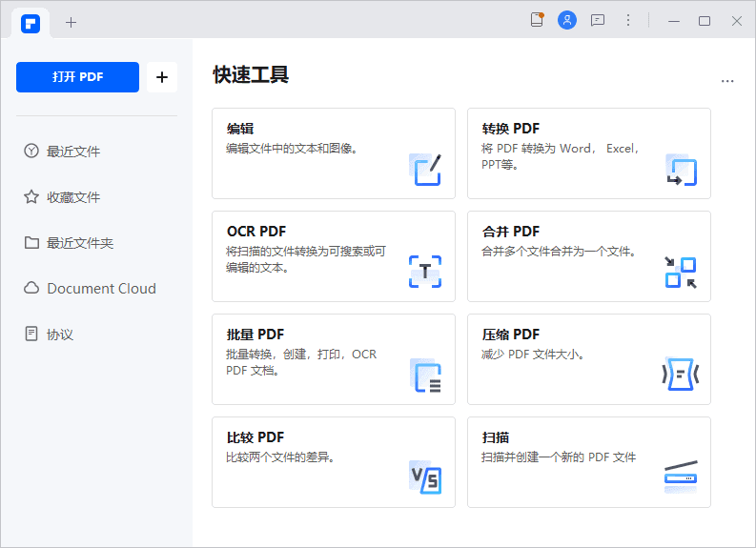The height and width of the screenshot is (548, 756).
Task: Click the Edit tool pencil icon
Action: coord(425,169)
